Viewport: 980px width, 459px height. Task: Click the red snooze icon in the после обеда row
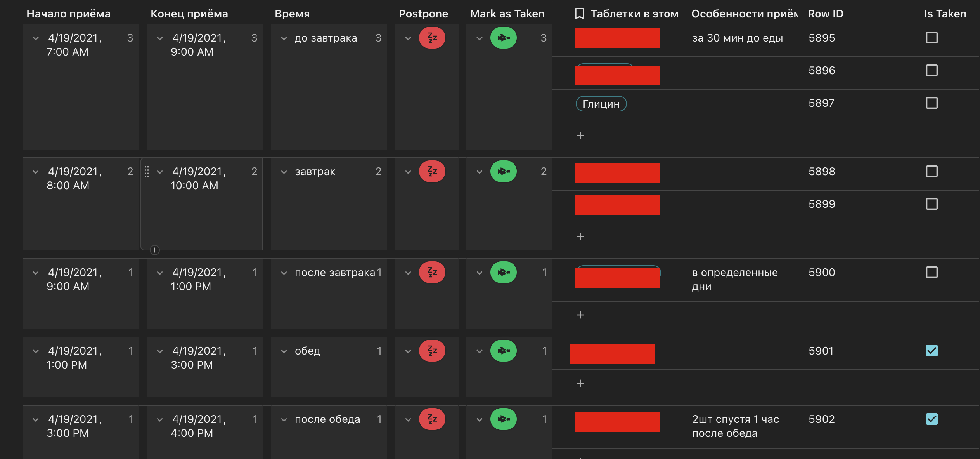pyautogui.click(x=432, y=419)
